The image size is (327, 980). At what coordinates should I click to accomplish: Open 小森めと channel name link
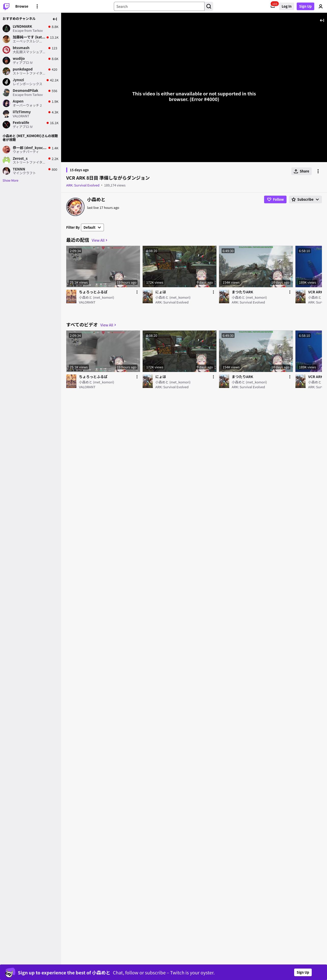point(96,200)
